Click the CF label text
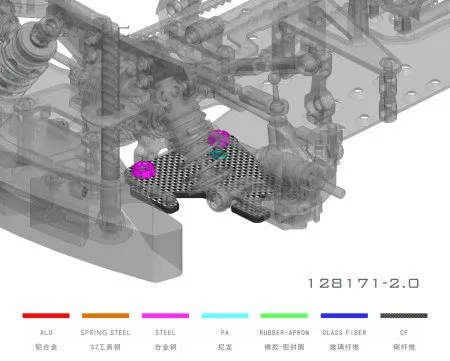The width and height of the screenshot is (450, 361). point(404,333)
